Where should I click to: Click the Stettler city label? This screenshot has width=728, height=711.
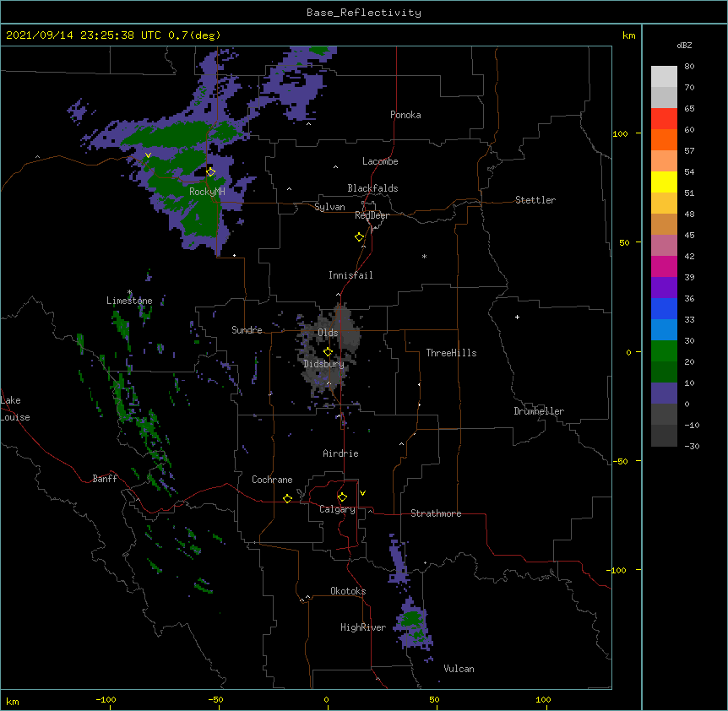(x=535, y=200)
